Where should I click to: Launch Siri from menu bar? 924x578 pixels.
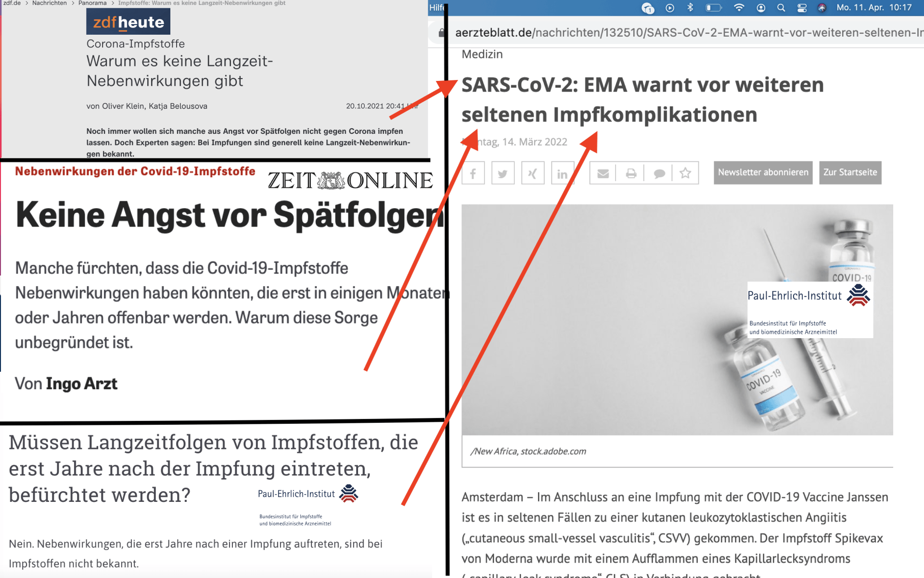pos(822,8)
